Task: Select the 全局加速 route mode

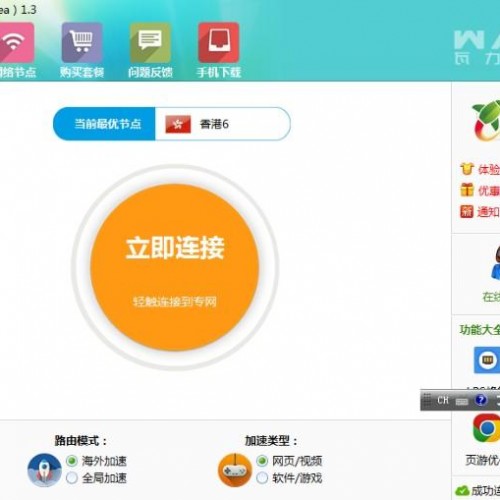Action: point(72,478)
